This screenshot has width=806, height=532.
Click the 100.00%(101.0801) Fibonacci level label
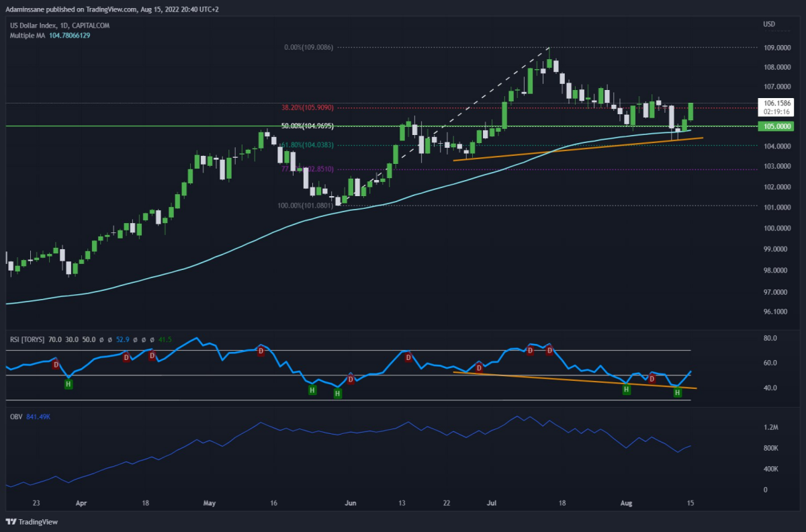pos(306,206)
